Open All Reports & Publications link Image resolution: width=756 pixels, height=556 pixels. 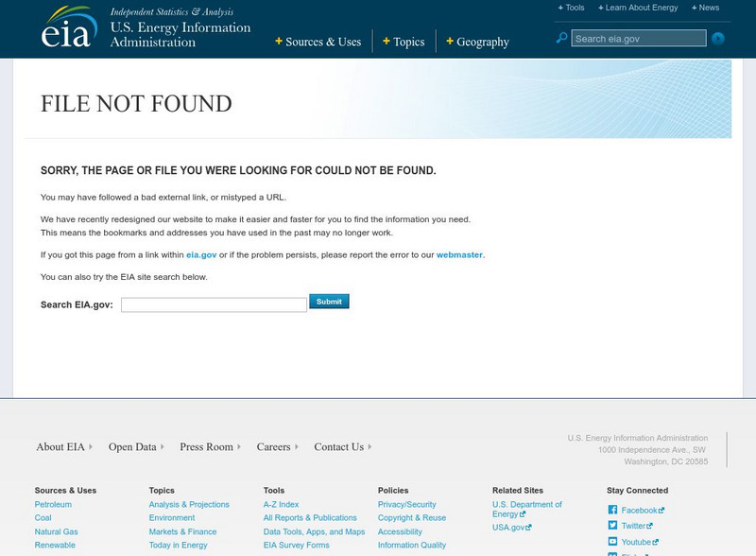point(310,517)
